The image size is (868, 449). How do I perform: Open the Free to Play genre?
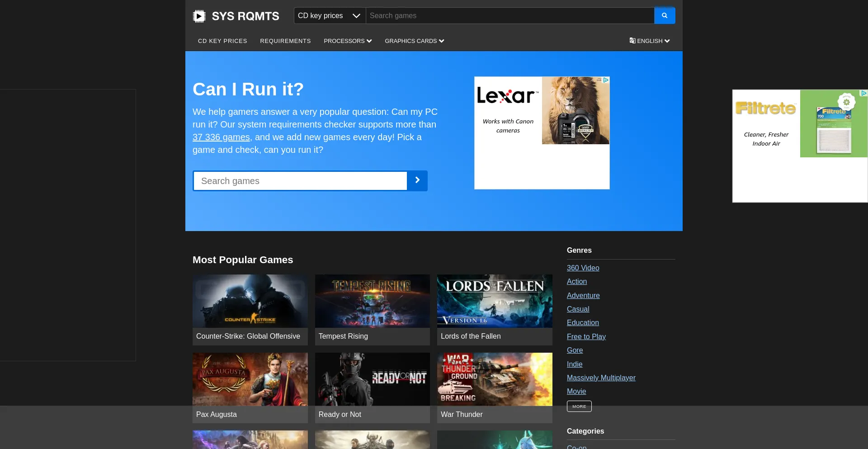[x=586, y=336]
